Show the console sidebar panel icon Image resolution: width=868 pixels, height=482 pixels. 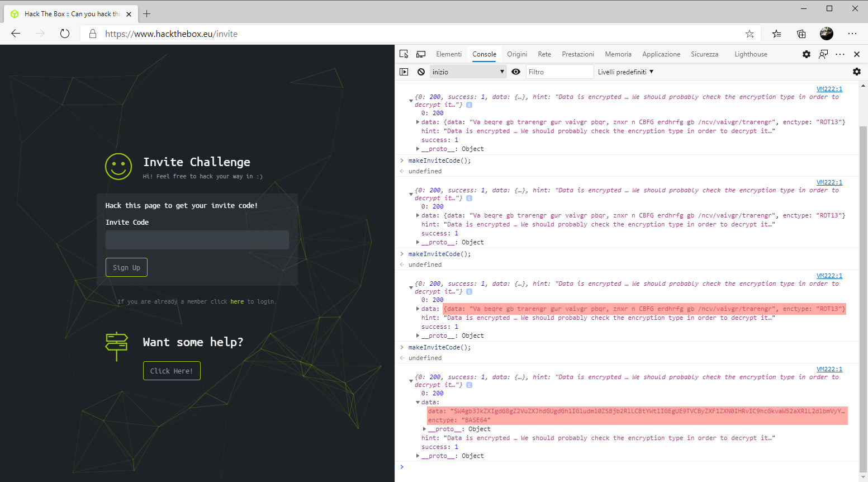click(404, 72)
